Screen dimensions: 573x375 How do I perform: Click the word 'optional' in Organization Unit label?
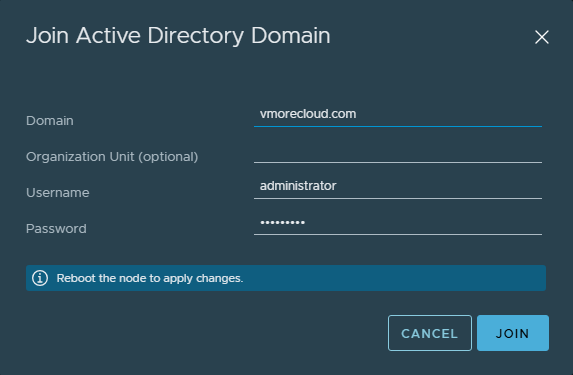168,157
